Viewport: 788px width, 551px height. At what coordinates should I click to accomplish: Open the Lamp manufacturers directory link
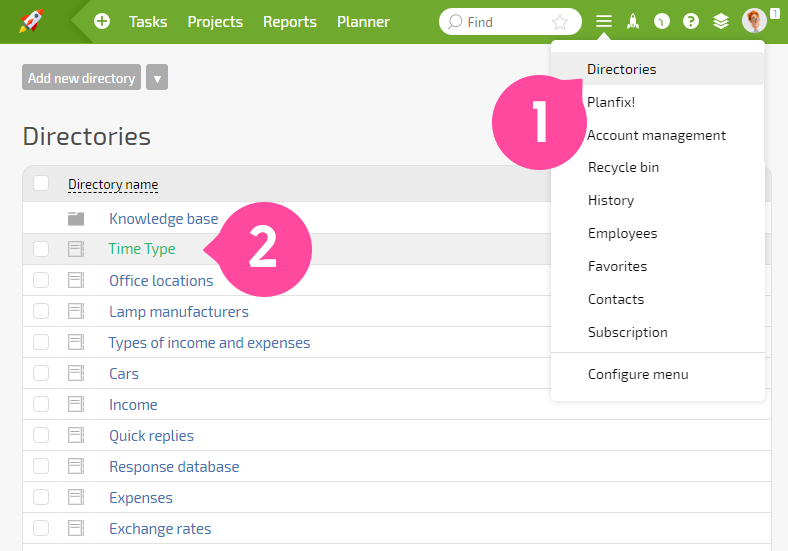tap(179, 312)
